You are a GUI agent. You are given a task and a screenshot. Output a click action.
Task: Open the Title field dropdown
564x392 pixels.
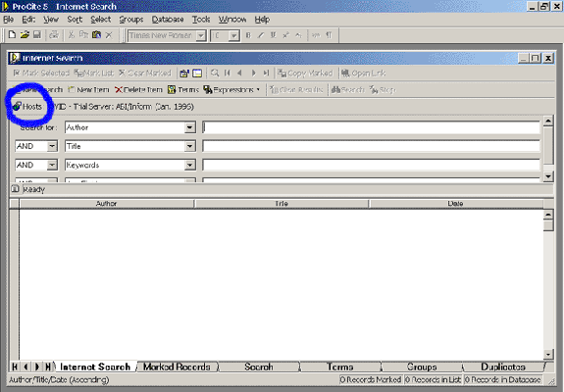point(190,146)
